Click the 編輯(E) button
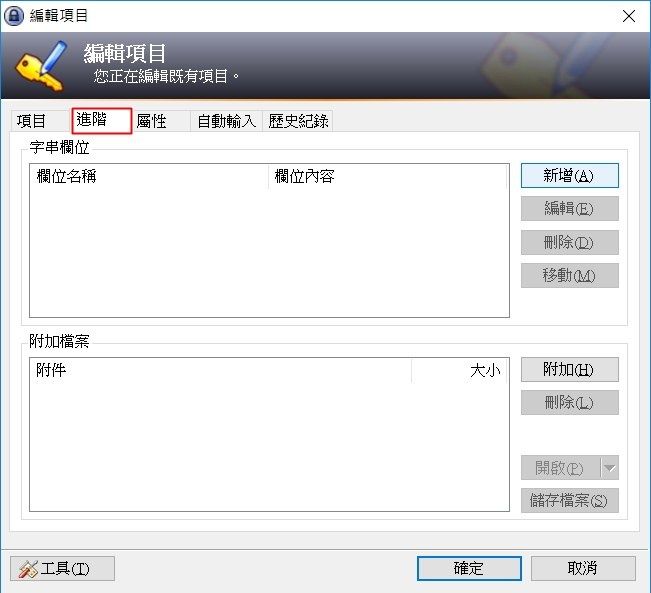The image size is (651, 593). 570,208
